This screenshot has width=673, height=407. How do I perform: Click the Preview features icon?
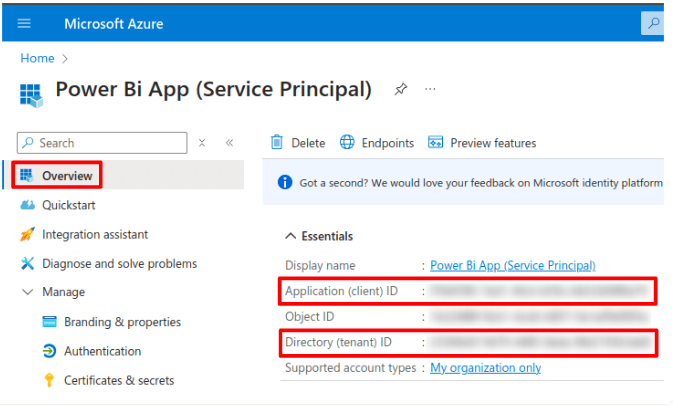coord(435,142)
